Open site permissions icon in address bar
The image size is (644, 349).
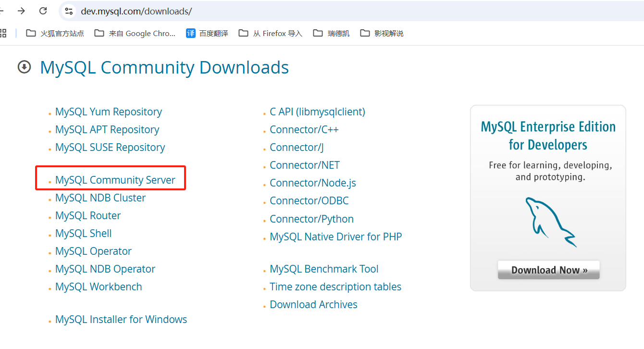[68, 11]
